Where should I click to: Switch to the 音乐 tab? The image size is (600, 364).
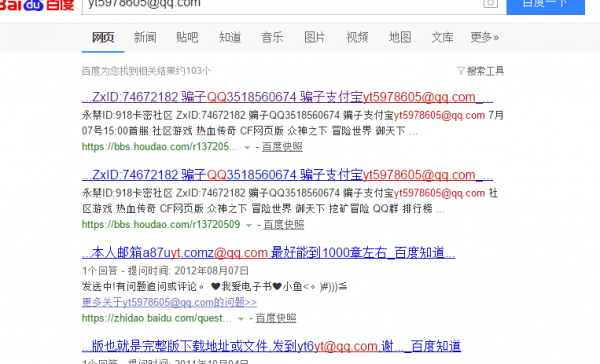coord(272,37)
